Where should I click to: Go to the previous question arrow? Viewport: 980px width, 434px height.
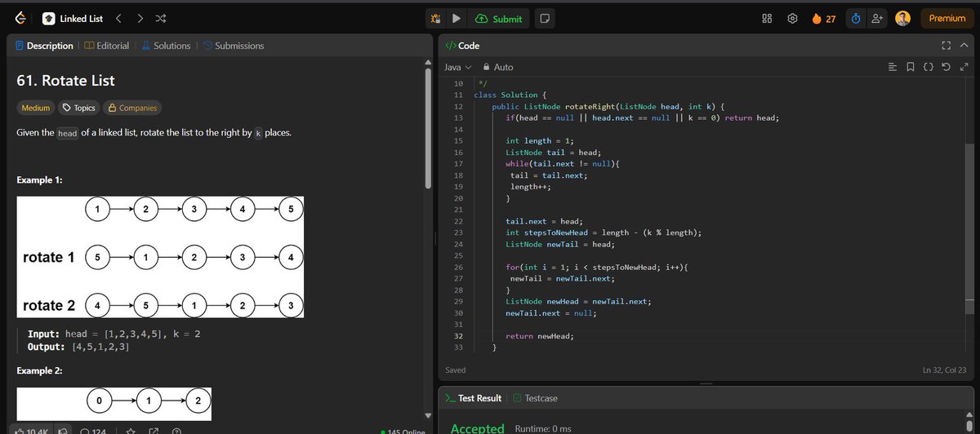tap(118, 18)
